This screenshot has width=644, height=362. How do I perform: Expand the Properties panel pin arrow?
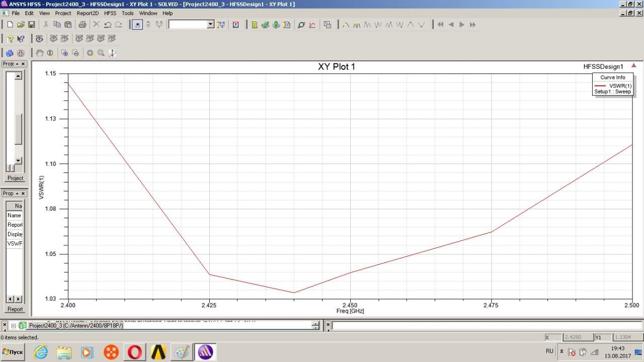pos(17,194)
